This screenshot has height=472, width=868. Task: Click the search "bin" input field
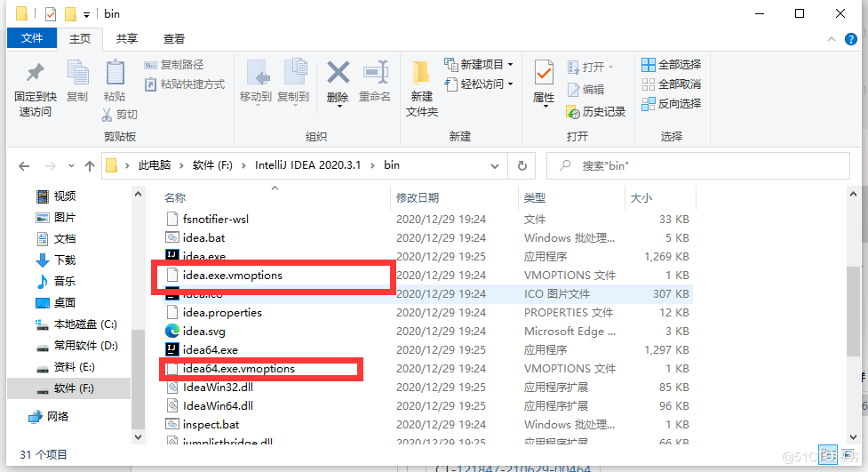point(698,165)
